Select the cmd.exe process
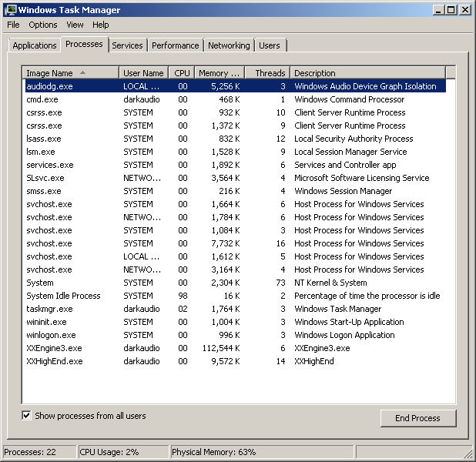 (x=234, y=99)
